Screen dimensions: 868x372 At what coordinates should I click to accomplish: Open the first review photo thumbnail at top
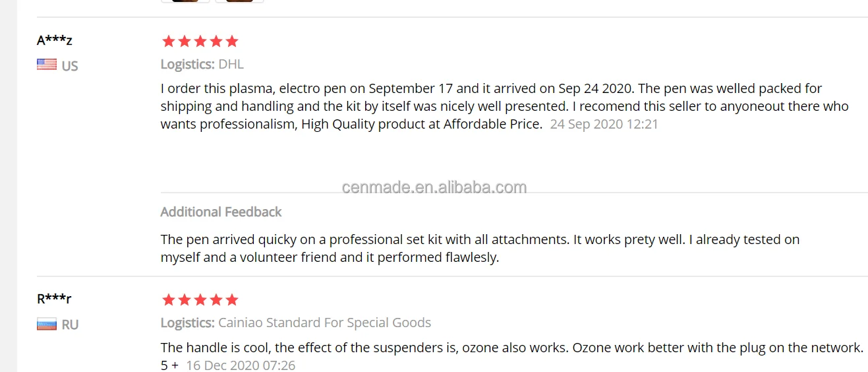tap(185, 1)
